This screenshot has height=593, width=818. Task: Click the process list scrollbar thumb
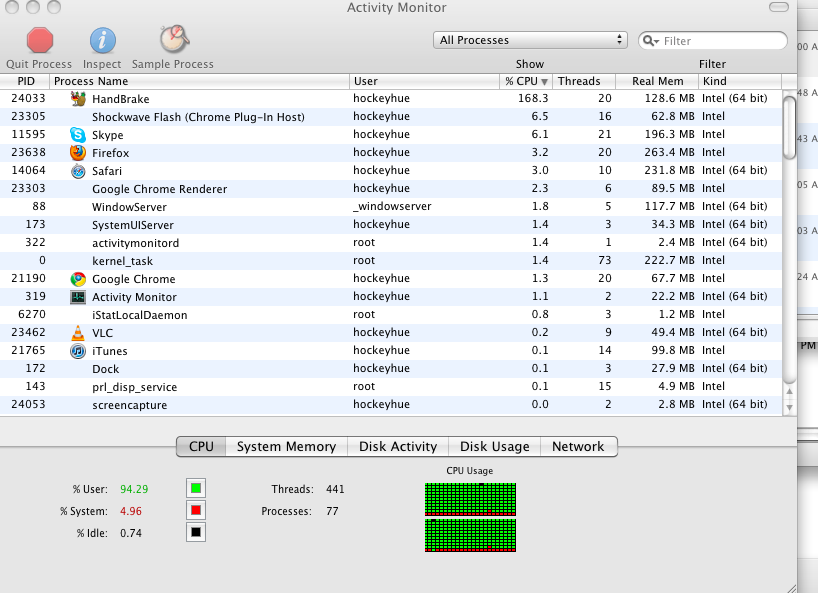click(790, 128)
